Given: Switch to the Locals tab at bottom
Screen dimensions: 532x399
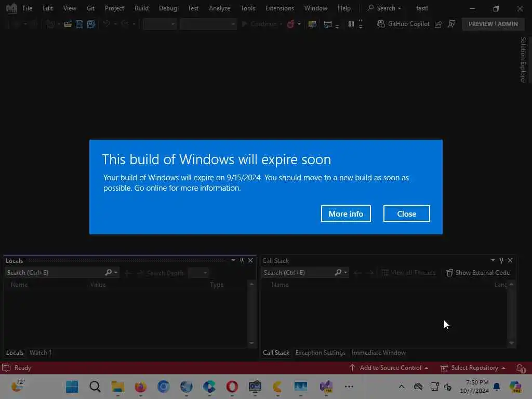Looking at the screenshot, I should point(15,353).
